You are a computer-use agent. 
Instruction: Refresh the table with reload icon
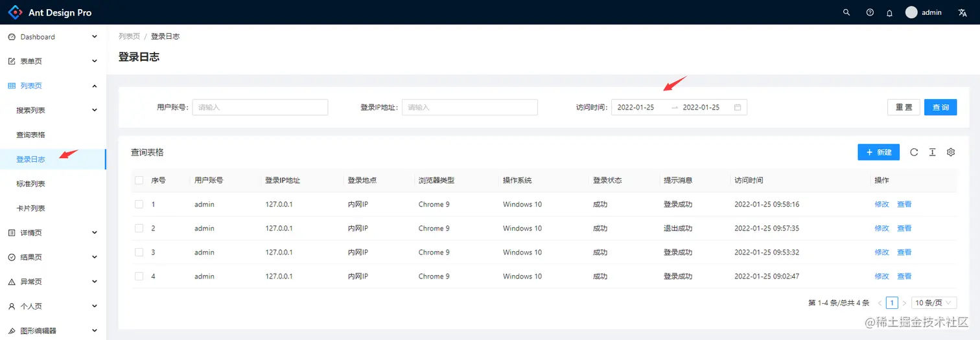pyautogui.click(x=914, y=152)
